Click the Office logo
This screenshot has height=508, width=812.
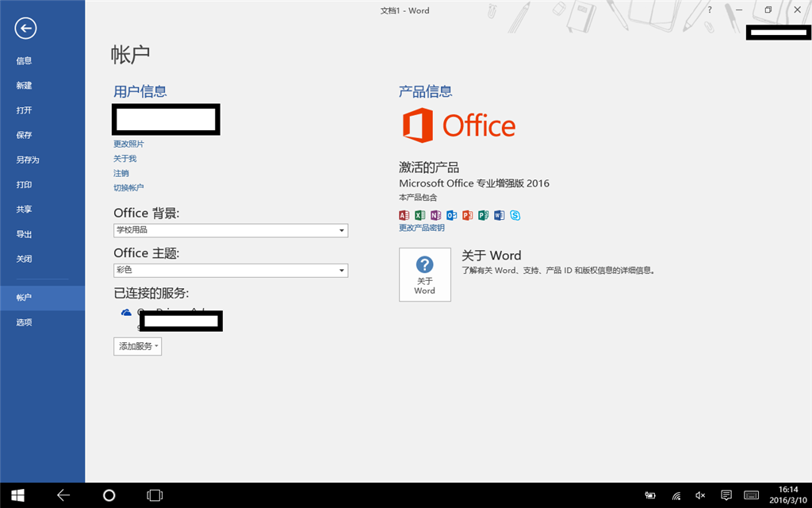coord(459,125)
